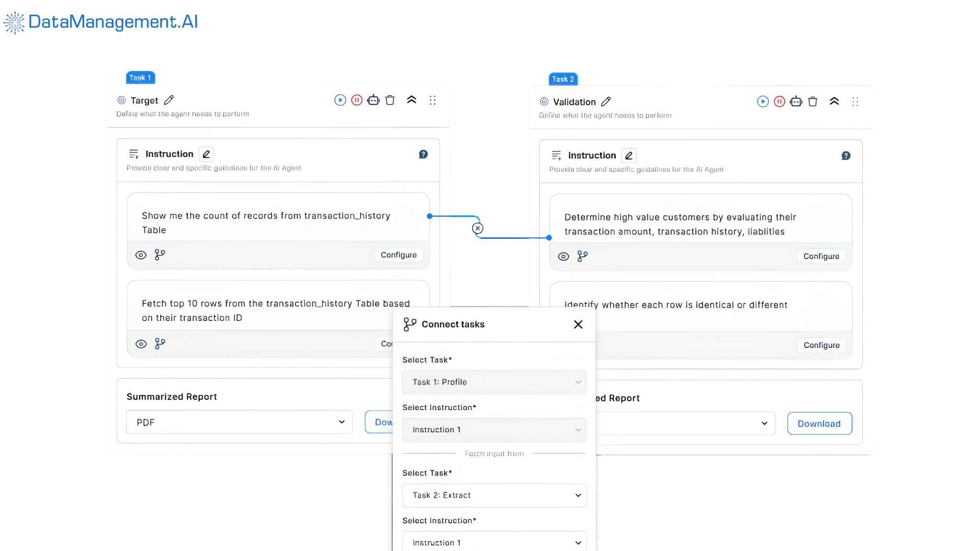Pause the Target task
The height and width of the screenshot is (551, 980).
[x=357, y=100]
